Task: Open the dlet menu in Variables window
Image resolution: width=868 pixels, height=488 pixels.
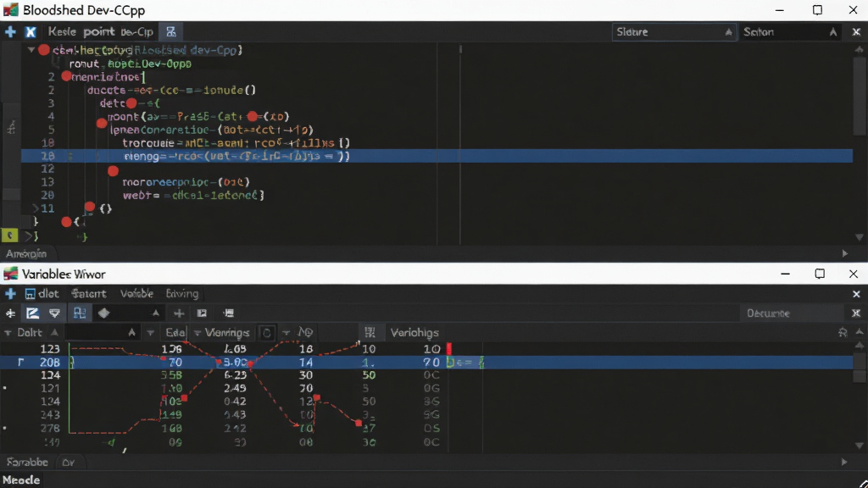Action: click(42, 294)
